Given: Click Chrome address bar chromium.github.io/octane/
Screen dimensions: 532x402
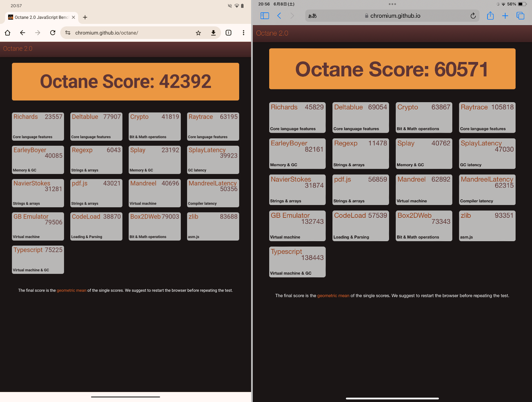Looking at the screenshot, I should [106, 33].
